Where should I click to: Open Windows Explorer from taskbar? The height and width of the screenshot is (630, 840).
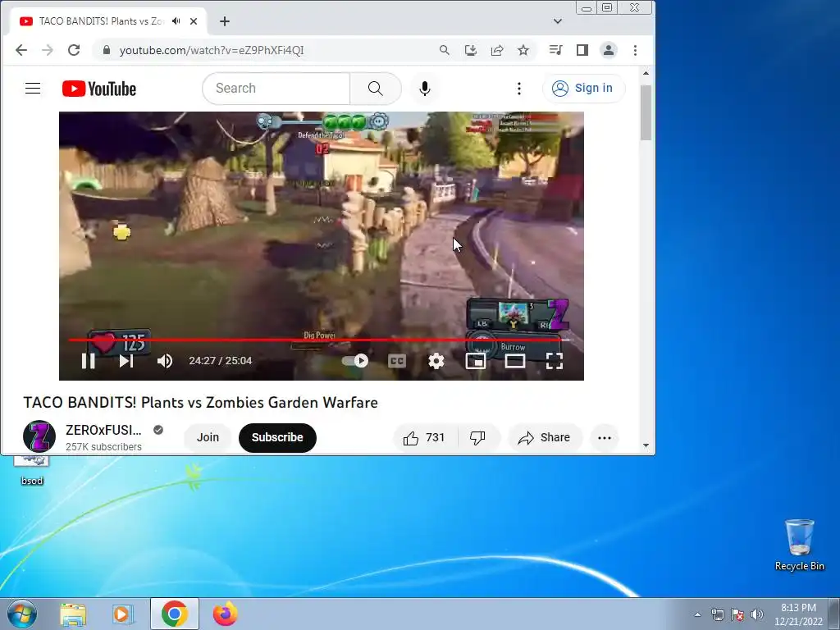[73, 614]
